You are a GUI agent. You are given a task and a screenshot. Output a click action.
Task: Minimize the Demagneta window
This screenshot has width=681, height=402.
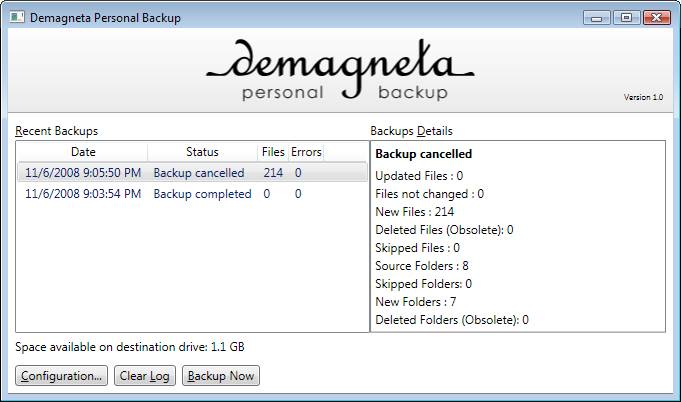coord(597,18)
